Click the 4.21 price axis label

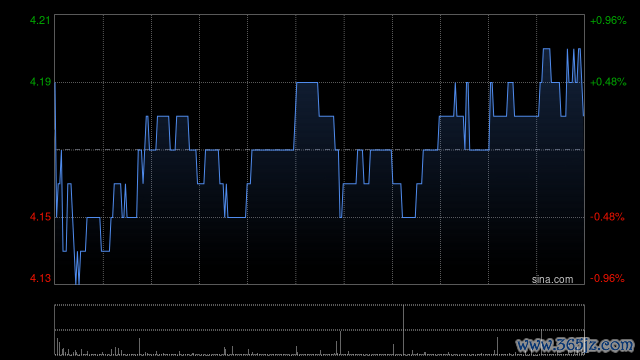[x=40, y=20]
